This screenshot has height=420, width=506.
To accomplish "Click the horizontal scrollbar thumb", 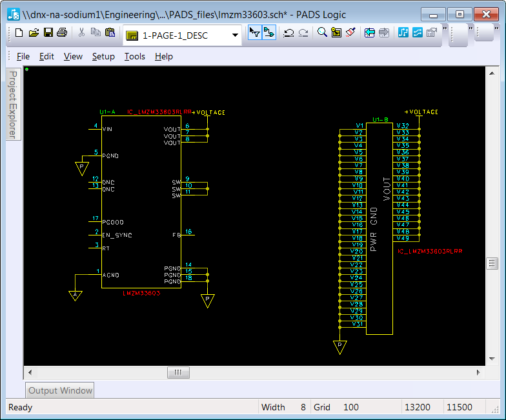I will 178,373.
